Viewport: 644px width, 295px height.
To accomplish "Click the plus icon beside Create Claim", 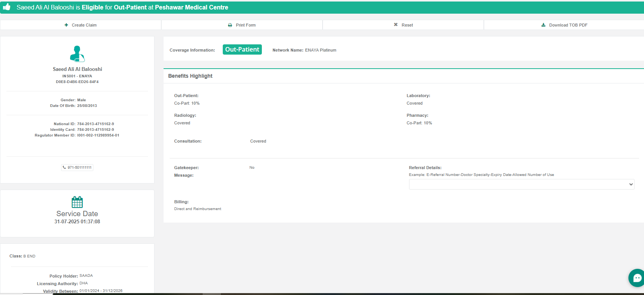I will pyautogui.click(x=66, y=25).
